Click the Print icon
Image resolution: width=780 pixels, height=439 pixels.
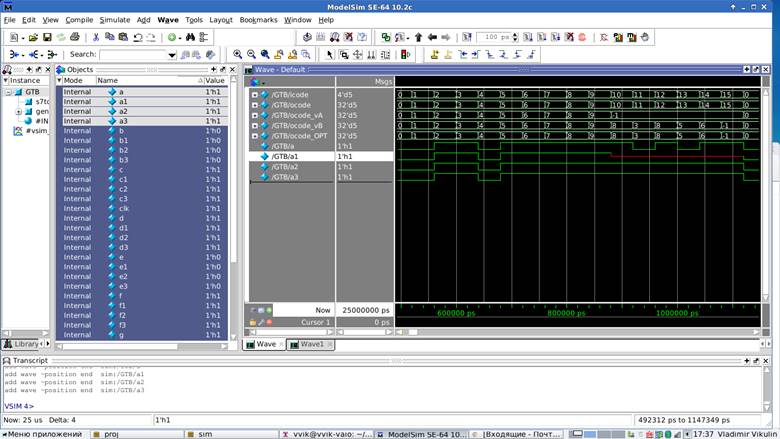[75, 37]
